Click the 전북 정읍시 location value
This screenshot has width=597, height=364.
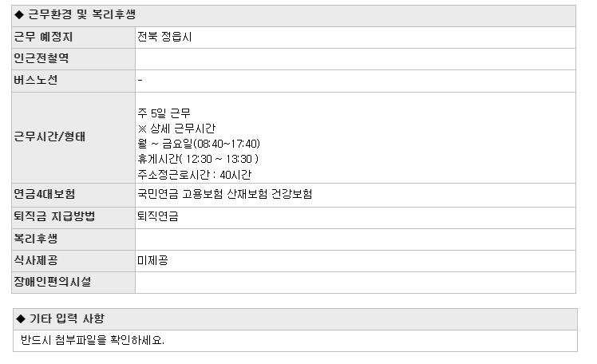[164, 37]
